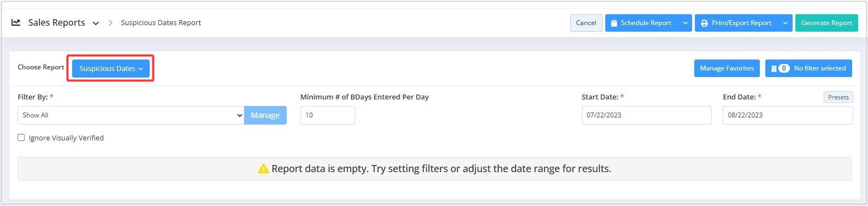Expand the Sales Reports chevron menu
The width and height of the screenshot is (868, 206).
pyautogui.click(x=96, y=23)
